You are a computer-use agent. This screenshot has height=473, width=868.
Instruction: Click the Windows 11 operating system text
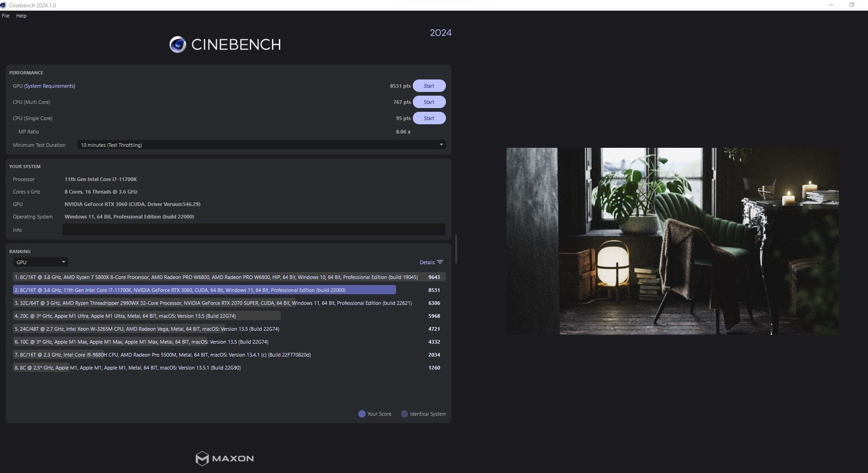[129, 217]
